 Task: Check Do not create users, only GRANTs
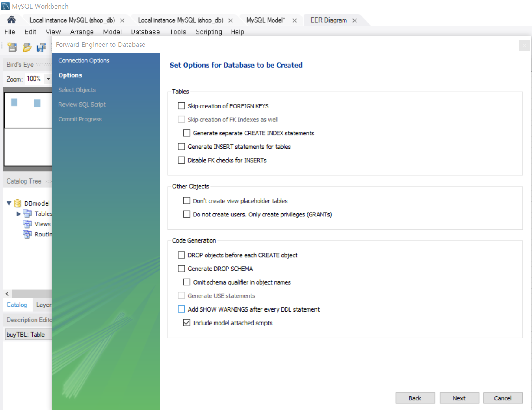[187, 214]
